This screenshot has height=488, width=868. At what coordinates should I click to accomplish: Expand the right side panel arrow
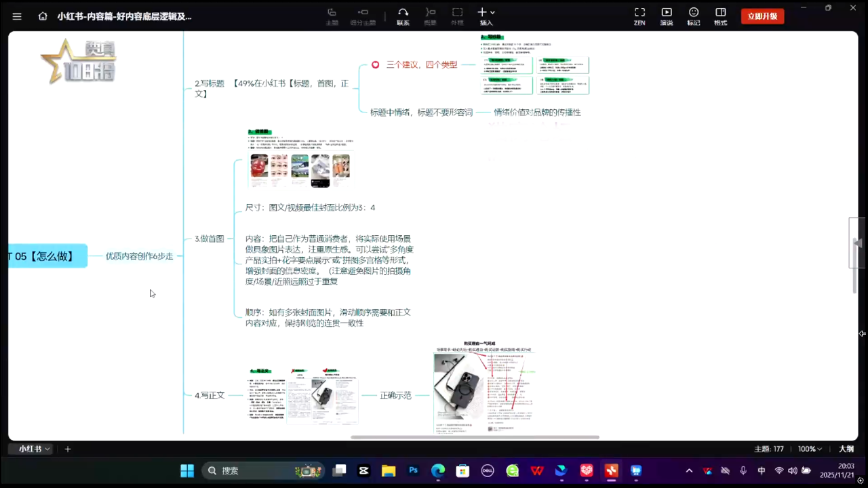(858, 243)
